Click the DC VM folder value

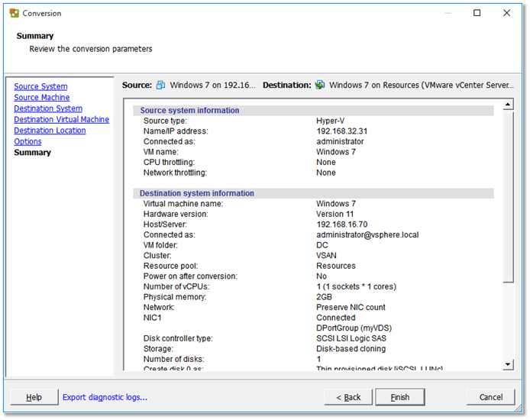click(x=322, y=245)
